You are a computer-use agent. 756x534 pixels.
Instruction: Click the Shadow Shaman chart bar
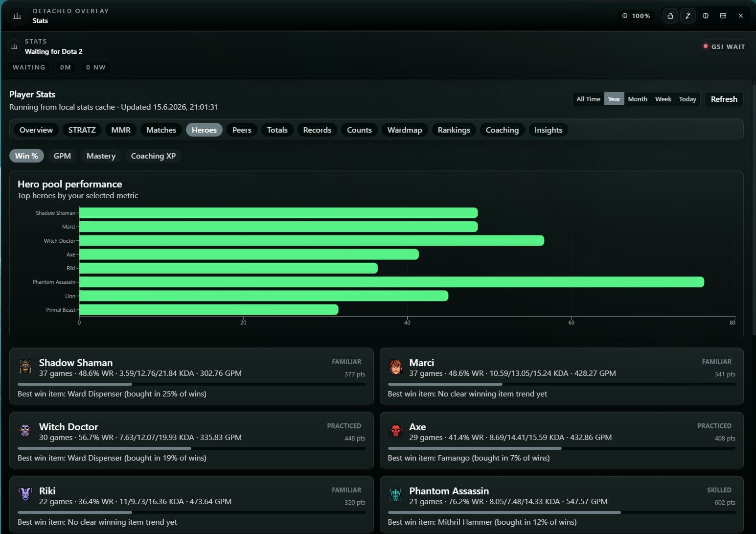tap(278, 213)
